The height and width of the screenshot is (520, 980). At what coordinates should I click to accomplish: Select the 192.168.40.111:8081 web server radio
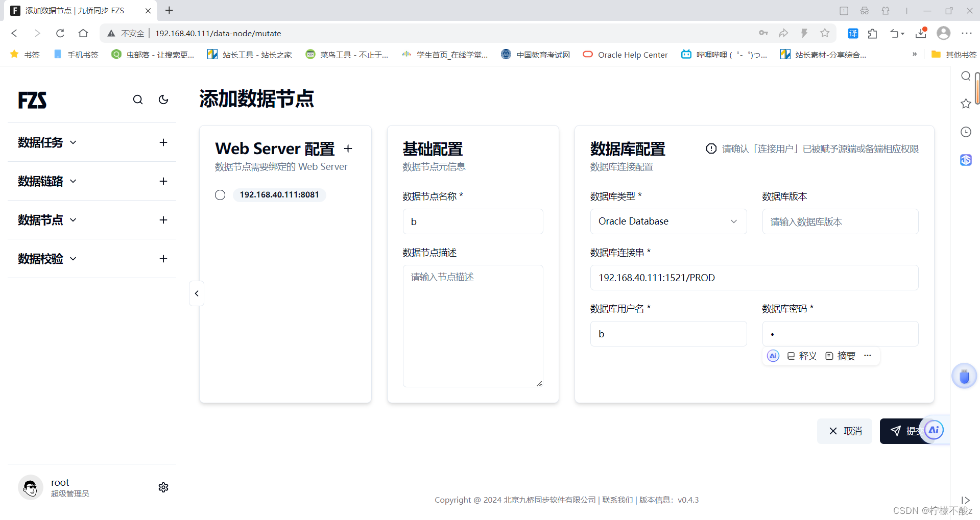tap(220, 194)
